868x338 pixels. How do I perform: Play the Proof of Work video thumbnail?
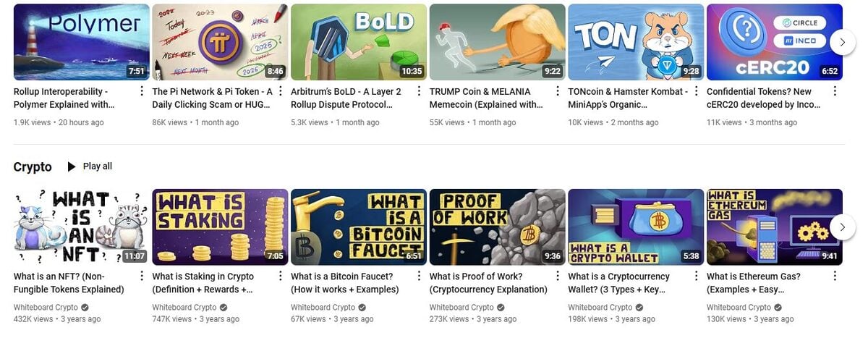click(498, 227)
